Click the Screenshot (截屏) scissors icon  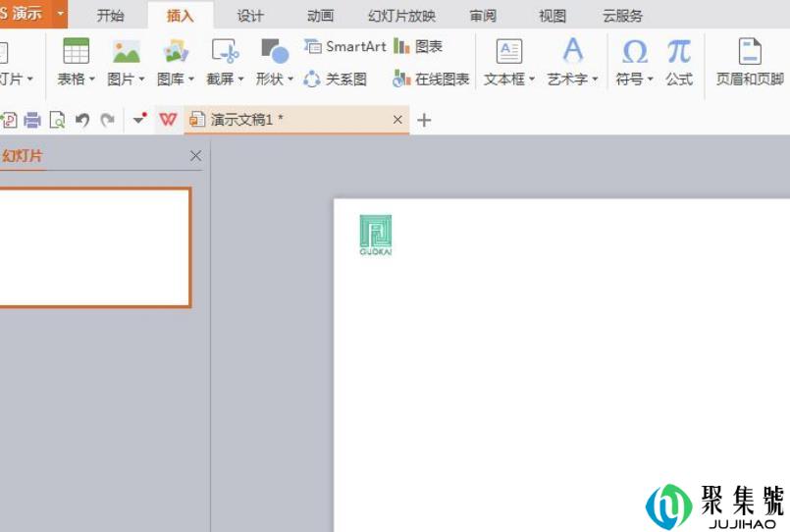225,51
